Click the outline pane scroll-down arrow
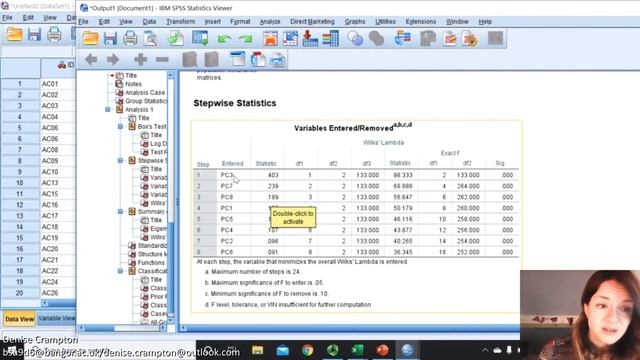Viewport: 640px width, 360px height. pyautogui.click(x=171, y=321)
